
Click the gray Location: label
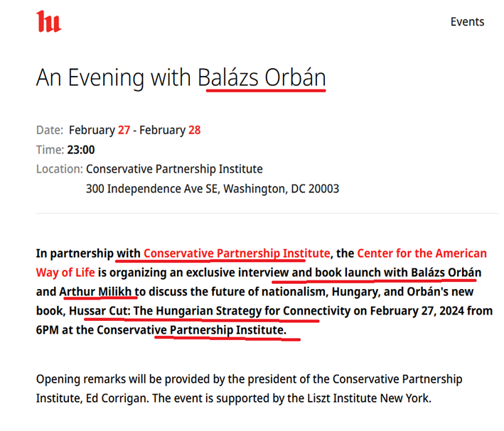(x=59, y=169)
